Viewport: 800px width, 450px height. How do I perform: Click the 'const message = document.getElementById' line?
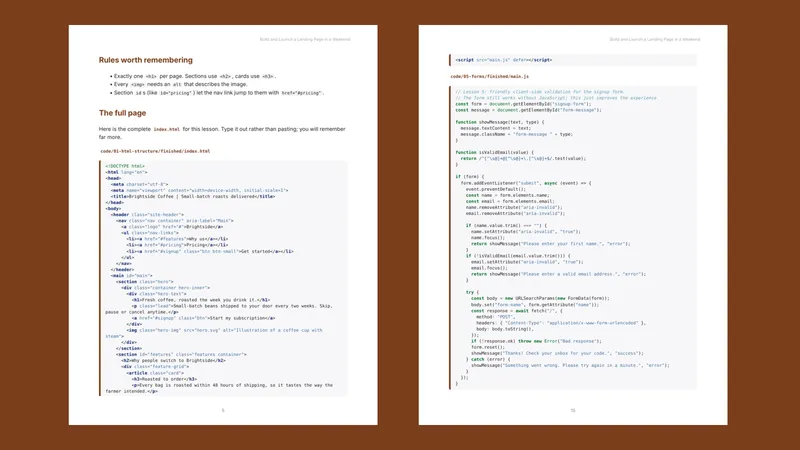coord(529,110)
